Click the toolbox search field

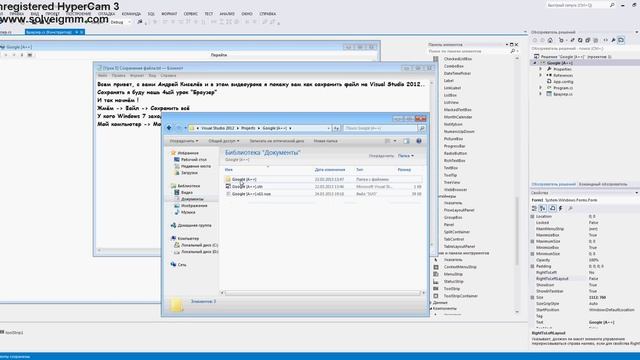tap(468, 51)
